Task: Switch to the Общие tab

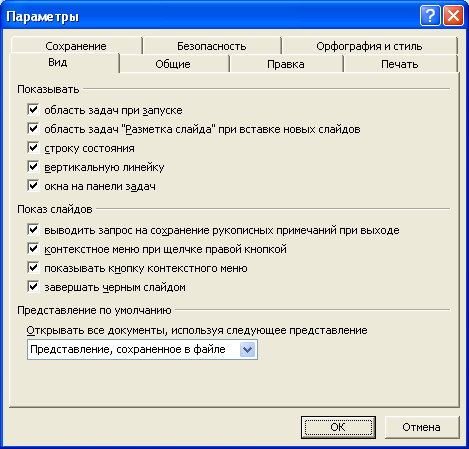Action: click(173, 64)
